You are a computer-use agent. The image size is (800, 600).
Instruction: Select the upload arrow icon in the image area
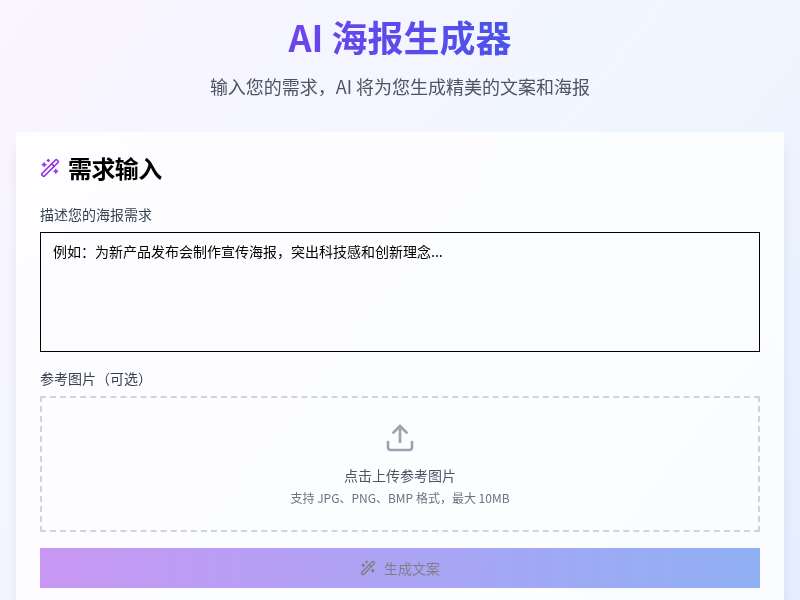tap(400, 438)
